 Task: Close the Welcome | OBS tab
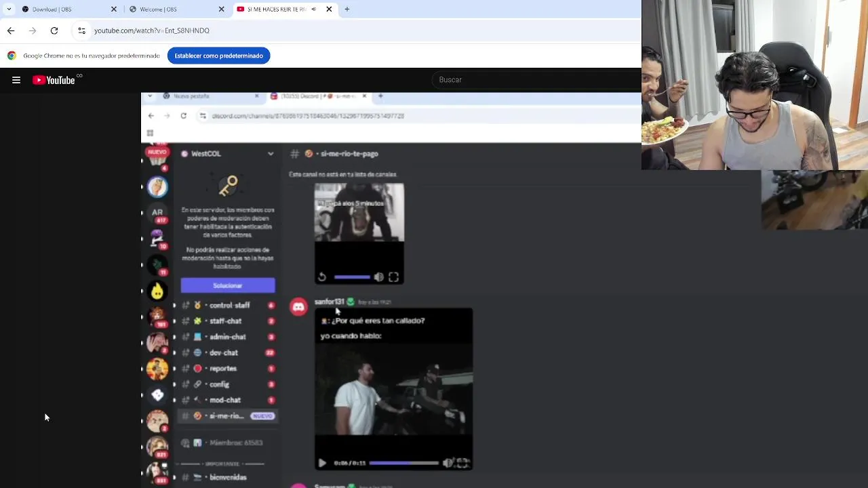222,9
